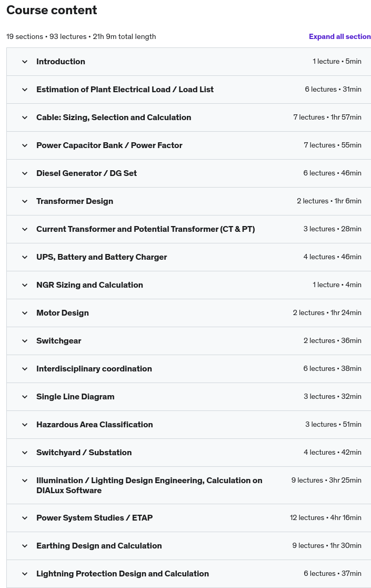Open the Cable: Sizing, Selection and Calculation chevron
This screenshot has height=588, width=371.
click(25, 117)
